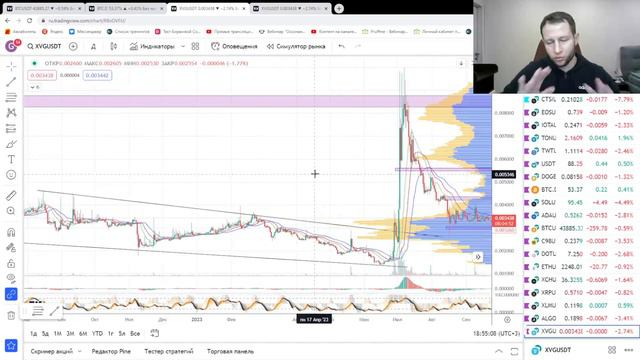This screenshot has height=360, width=640.
Task: Set time range to 1д
Action: (33, 333)
